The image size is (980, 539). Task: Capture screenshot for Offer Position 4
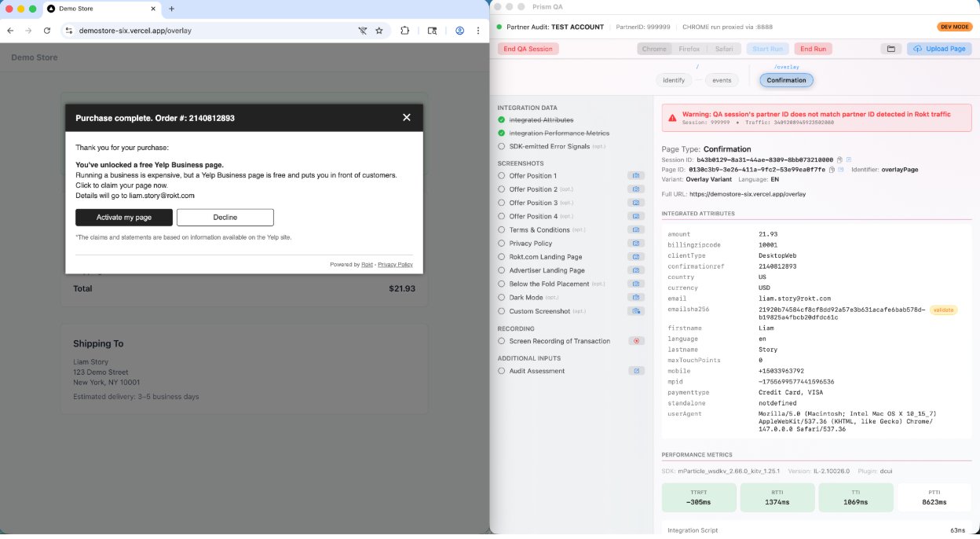point(635,216)
